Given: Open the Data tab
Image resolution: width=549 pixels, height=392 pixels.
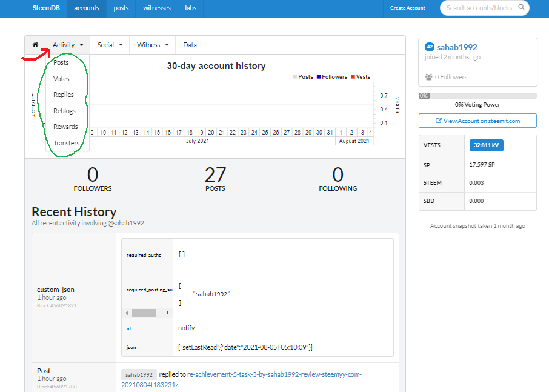Looking at the screenshot, I should click(190, 45).
